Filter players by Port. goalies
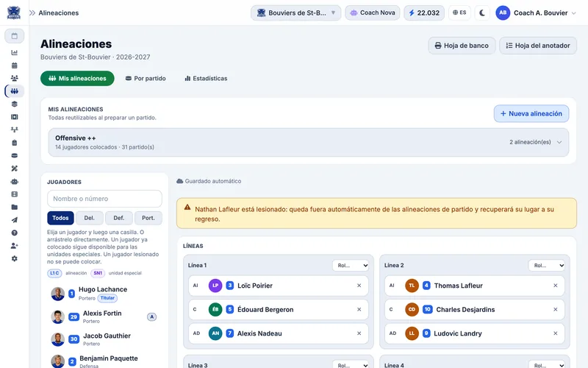The width and height of the screenshot is (588, 368). [x=148, y=218]
